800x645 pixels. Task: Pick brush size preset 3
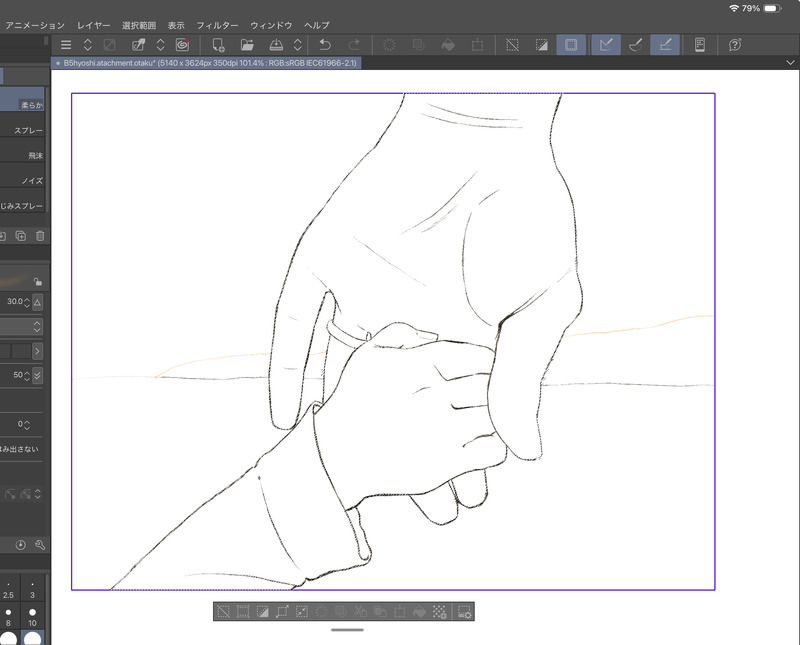tap(32, 590)
